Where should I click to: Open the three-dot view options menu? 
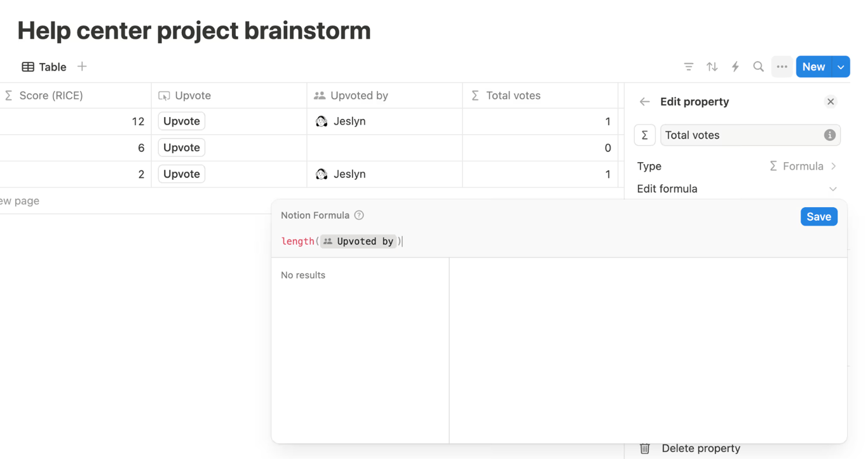[782, 67]
